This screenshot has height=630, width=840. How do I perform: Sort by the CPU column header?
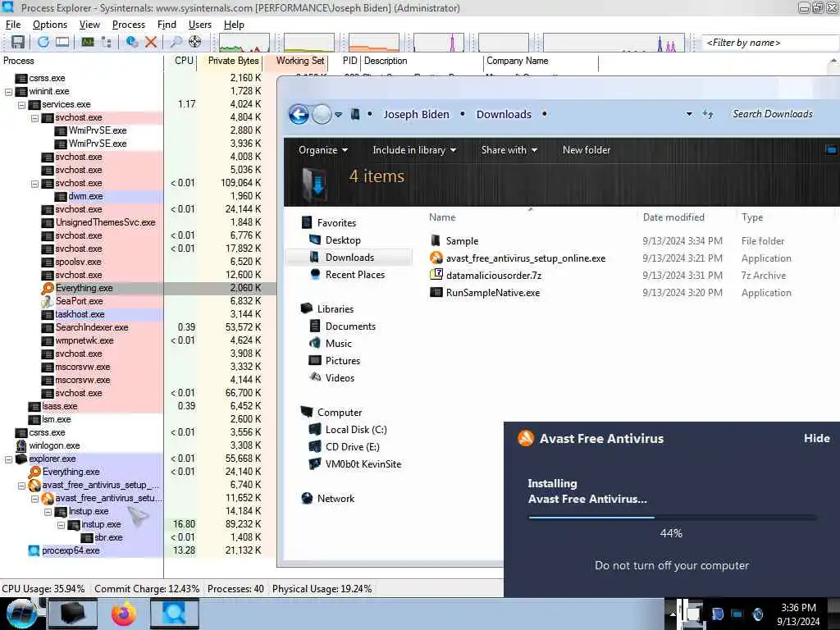[183, 61]
